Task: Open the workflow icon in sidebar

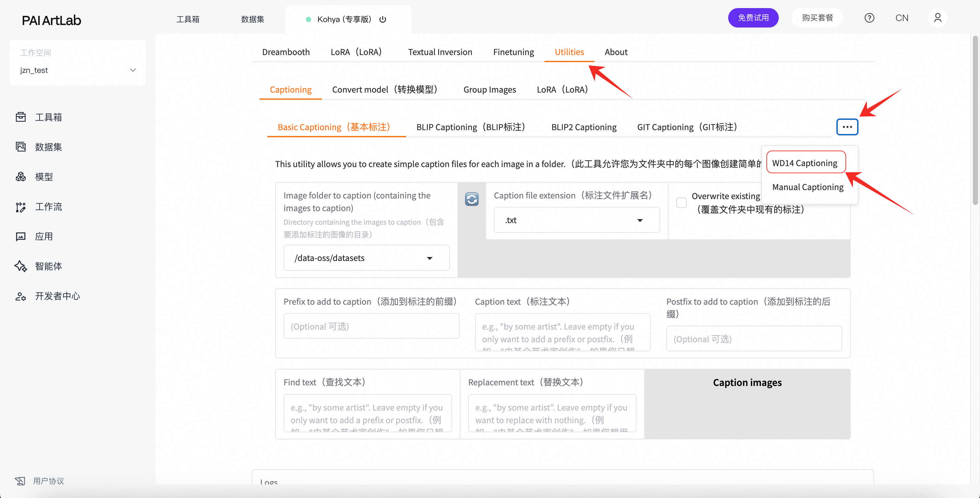Action: coord(20,207)
